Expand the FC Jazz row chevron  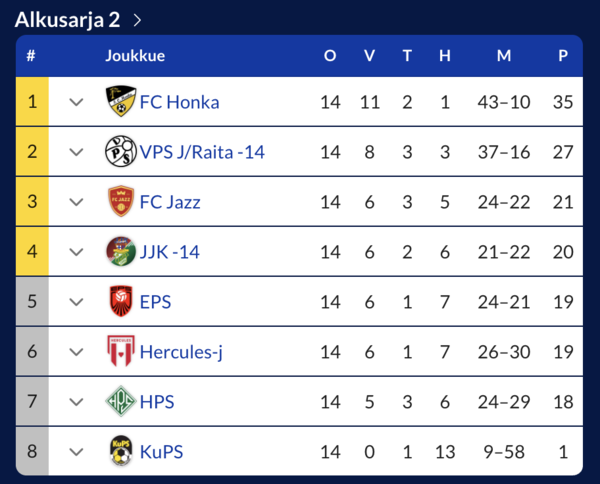pyautogui.click(x=77, y=202)
